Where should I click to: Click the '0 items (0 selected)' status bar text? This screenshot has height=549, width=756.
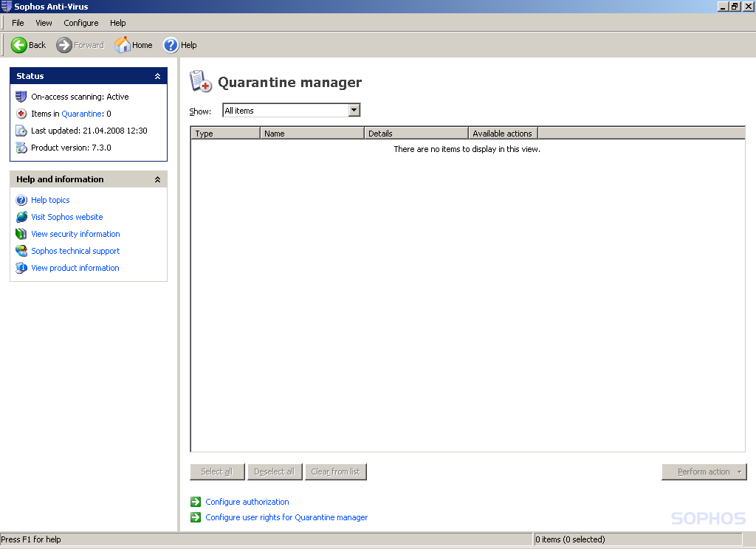[x=570, y=539]
